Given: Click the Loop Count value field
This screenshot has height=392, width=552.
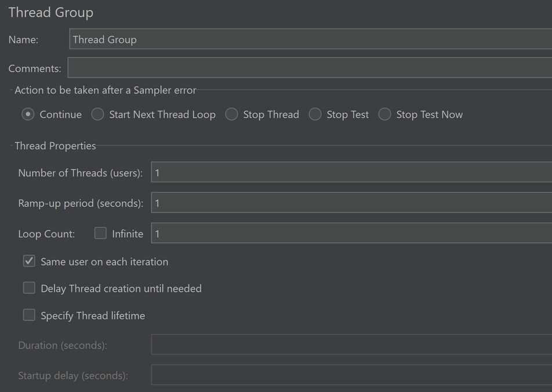Looking at the screenshot, I should pos(351,234).
